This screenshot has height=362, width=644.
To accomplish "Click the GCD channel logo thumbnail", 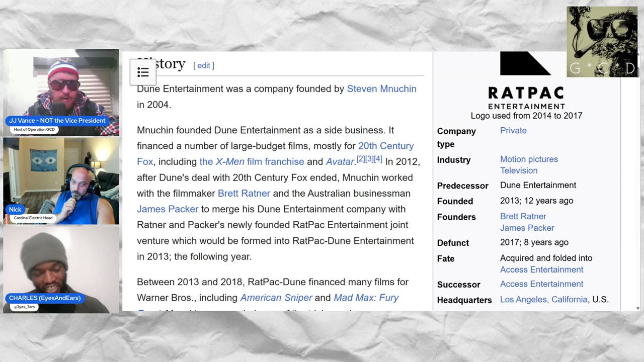I will point(602,42).
